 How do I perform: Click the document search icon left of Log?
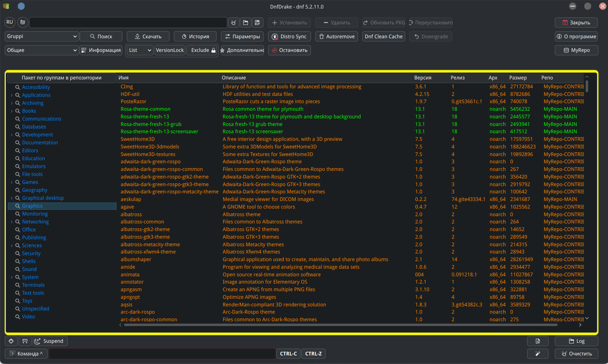538,341
